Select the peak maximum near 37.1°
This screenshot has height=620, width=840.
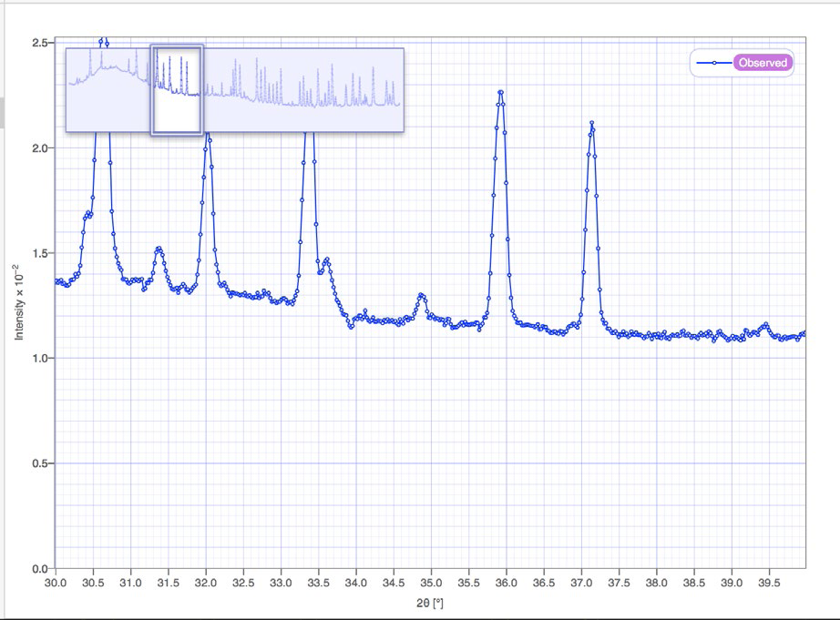tap(591, 123)
